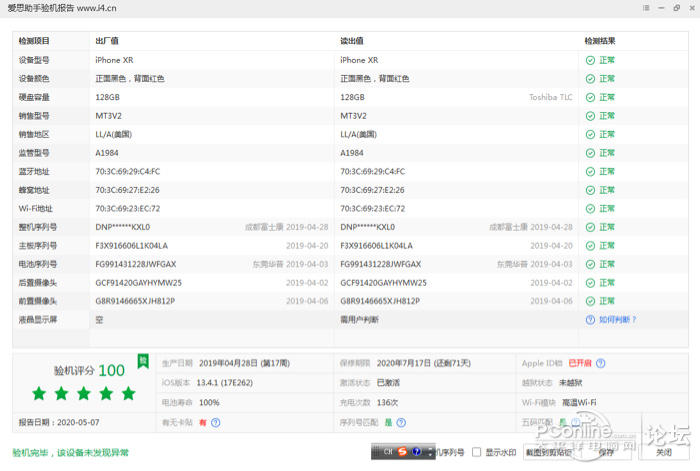Click battery life value 100%
This screenshot has height=471, width=700.
click(209, 403)
